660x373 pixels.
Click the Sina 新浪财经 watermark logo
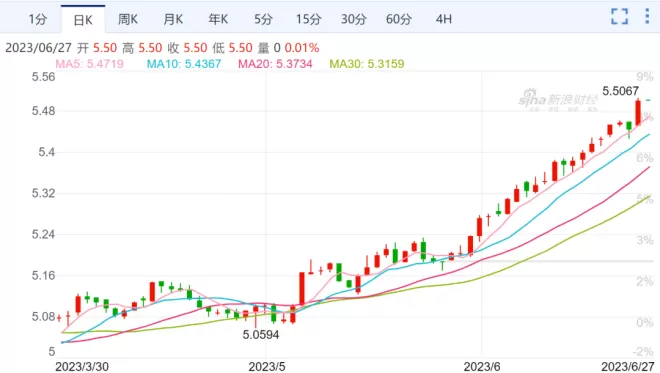pos(558,100)
